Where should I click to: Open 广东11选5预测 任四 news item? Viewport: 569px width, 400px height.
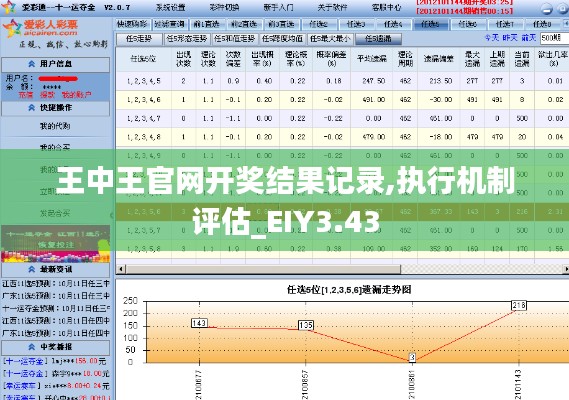coord(56,333)
